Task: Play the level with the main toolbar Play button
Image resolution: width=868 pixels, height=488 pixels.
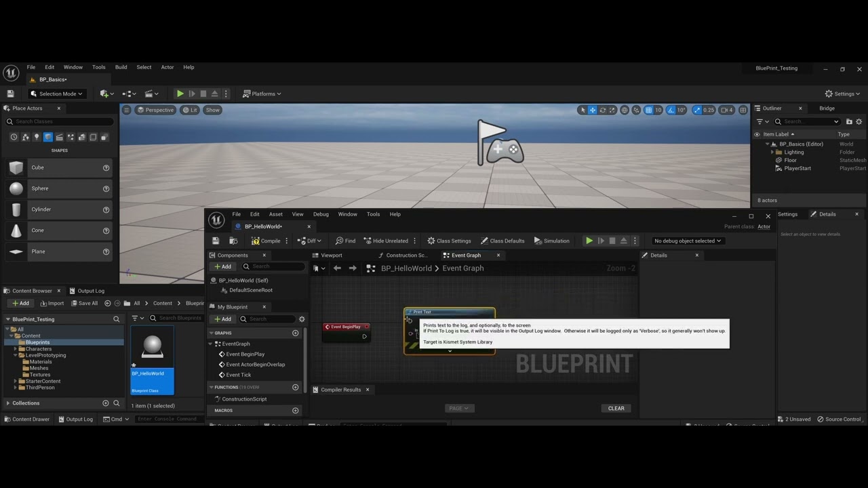Action: [x=180, y=94]
